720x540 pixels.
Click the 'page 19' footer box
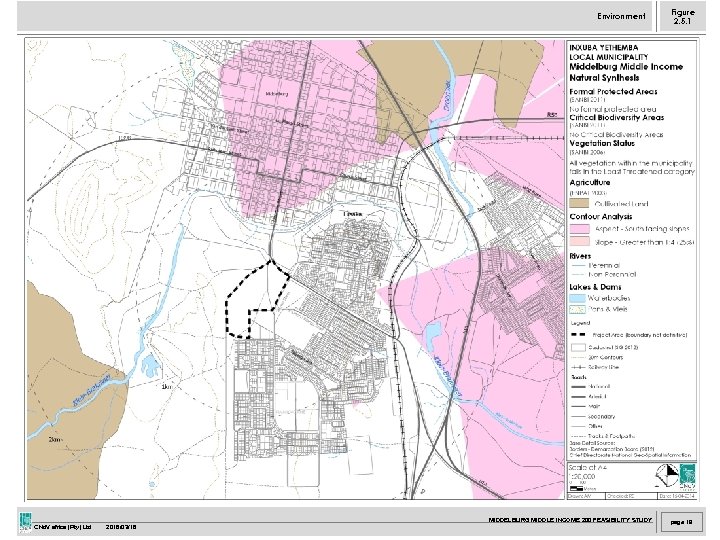click(681, 522)
